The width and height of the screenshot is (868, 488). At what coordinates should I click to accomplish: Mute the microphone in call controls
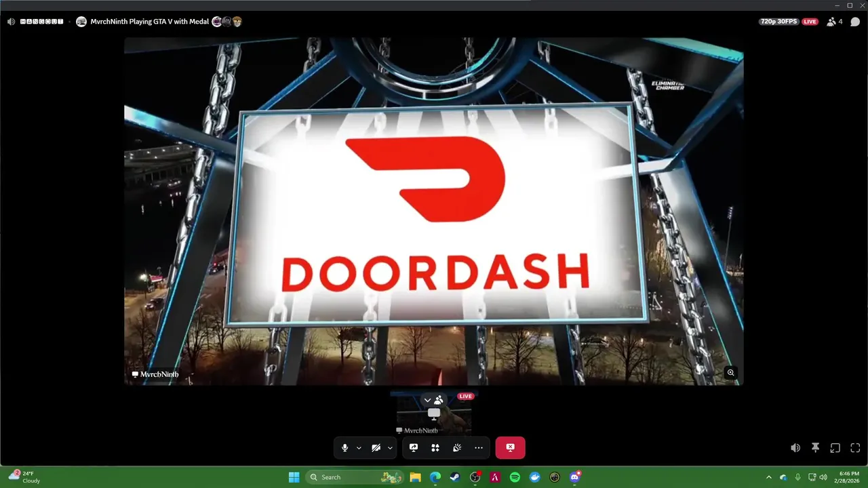point(344,447)
